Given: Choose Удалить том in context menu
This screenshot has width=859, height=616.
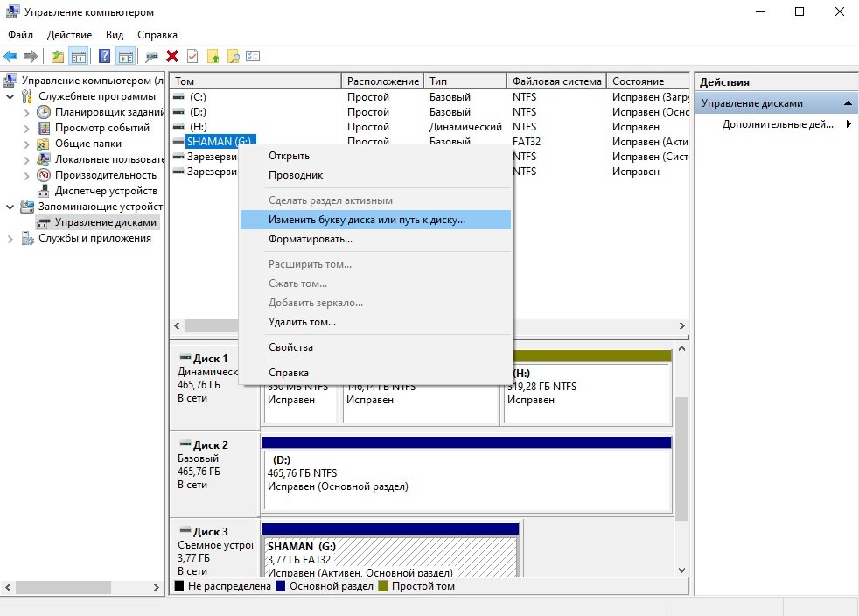Looking at the screenshot, I should (x=376, y=322).
